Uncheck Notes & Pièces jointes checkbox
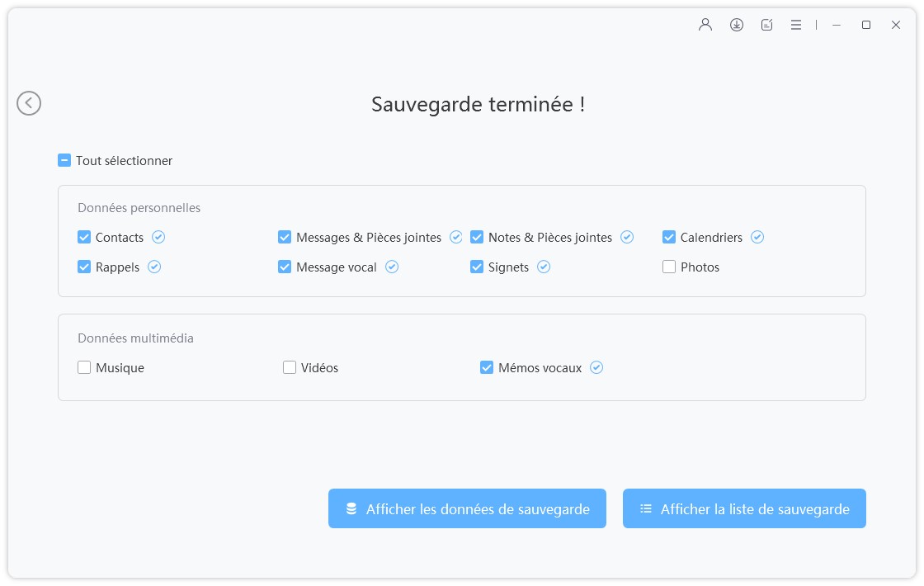 pyautogui.click(x=477, y=237)
